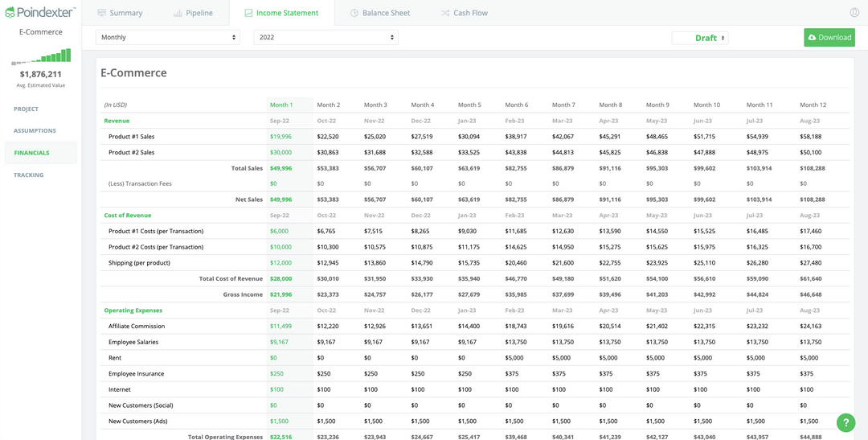
Task: Switch to the Cash Flow tab
Action: coord(465,13)
